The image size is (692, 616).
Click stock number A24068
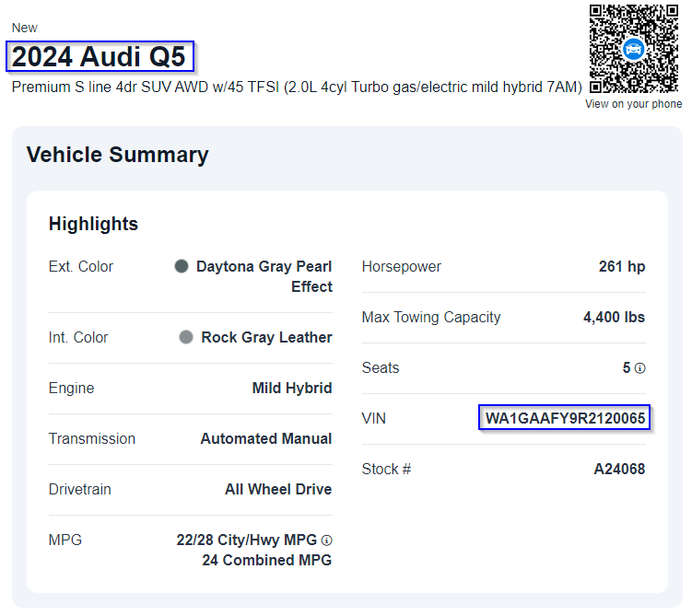point(619,469)
